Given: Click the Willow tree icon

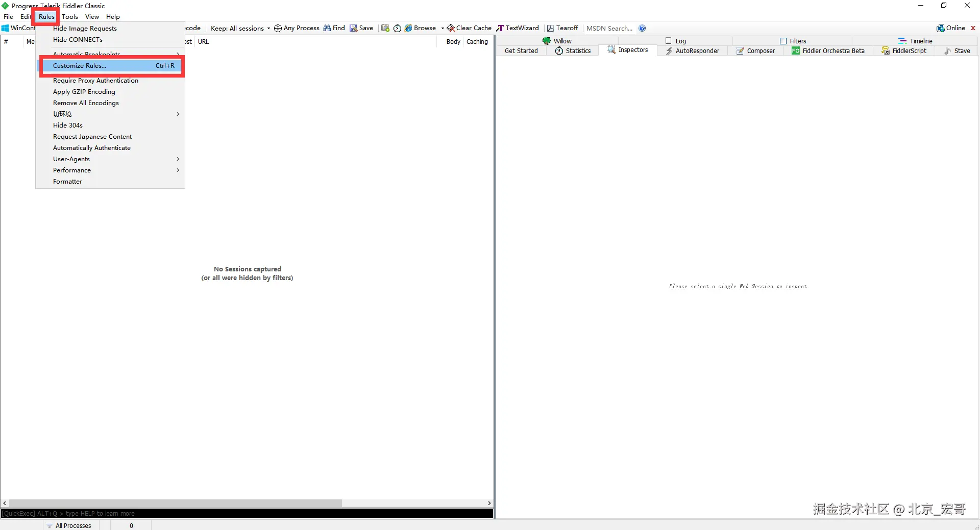Looking at the screenshot, I should pyautogui.click(x=547, y=41).
